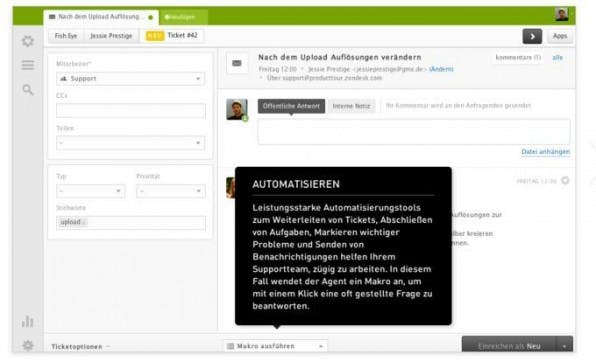Open the home dashboard gear icon in sidebar
The width and height of the screenshot is (596, 361).
[28, 41]
